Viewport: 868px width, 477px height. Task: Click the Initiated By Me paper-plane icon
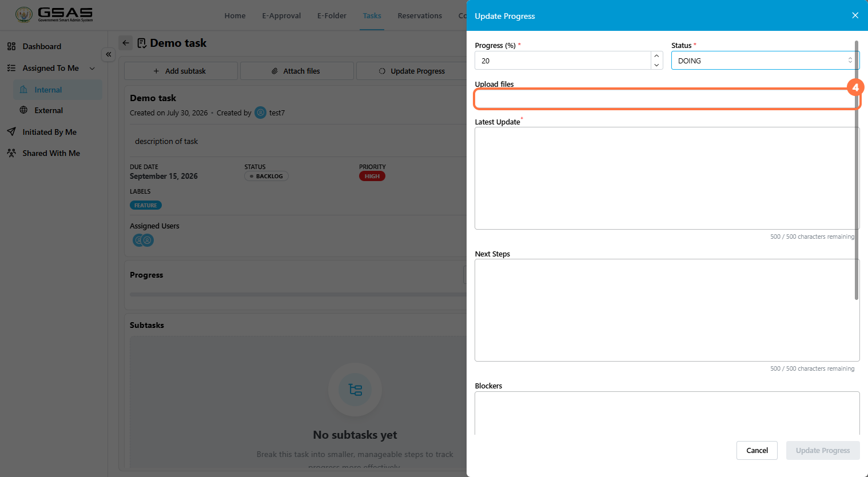(x=11, y=132)
